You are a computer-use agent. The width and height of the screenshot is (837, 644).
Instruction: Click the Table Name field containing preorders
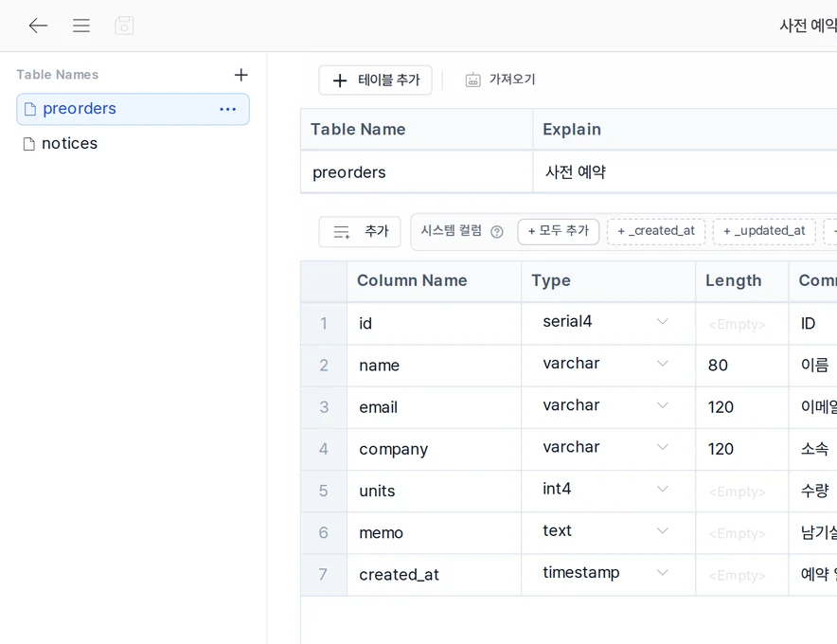coord(417,172)
